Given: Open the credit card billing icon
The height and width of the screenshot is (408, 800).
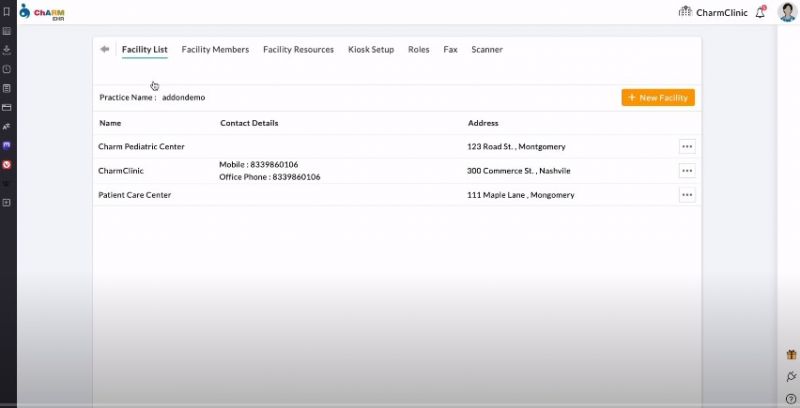Looking at the screenshot, I should [7, 108].
